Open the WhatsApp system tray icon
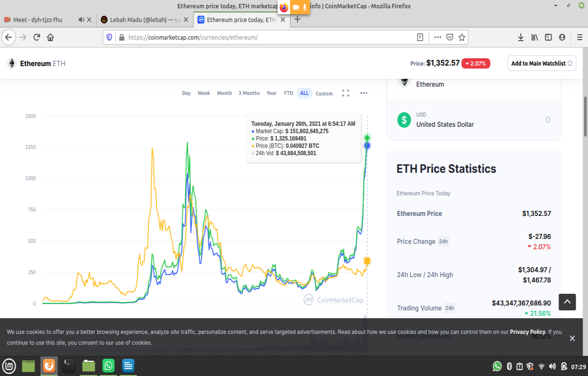The width and height of the screenshot is (588, 376). tap(497, 366)
